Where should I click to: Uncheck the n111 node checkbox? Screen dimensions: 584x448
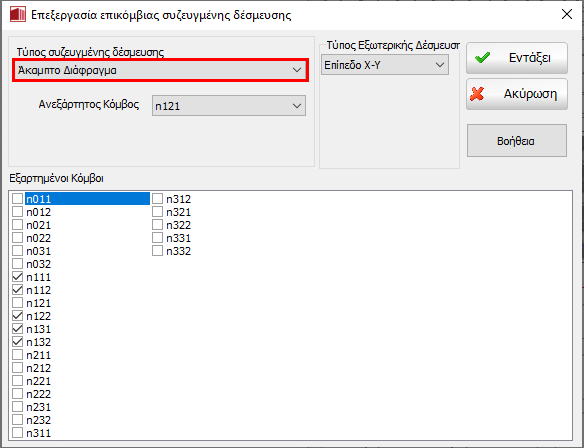point(18,277)
